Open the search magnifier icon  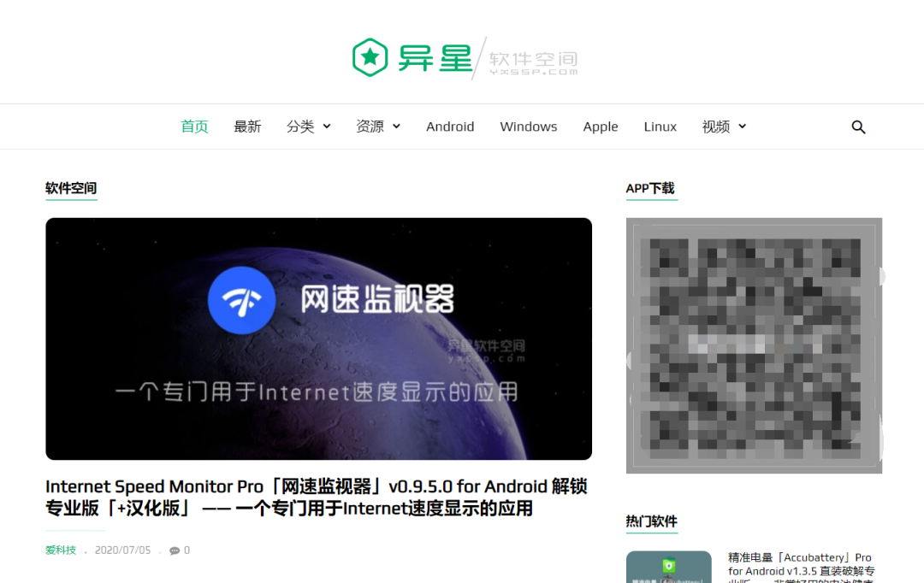(x=858, y=127)
